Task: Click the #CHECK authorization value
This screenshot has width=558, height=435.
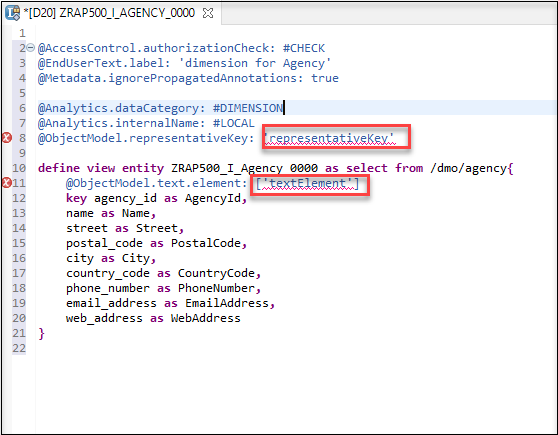Action: tap(304, 48)
